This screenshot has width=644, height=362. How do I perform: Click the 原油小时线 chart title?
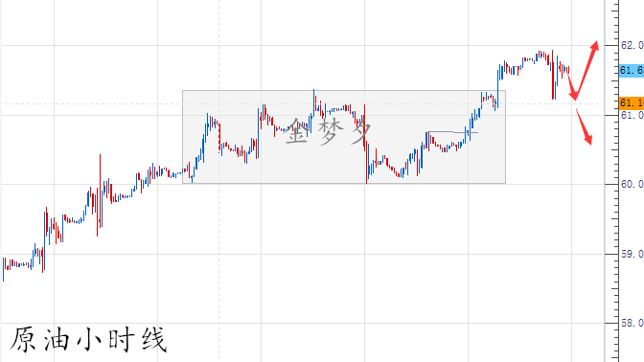pyautogui.click(x=88, y=339)
